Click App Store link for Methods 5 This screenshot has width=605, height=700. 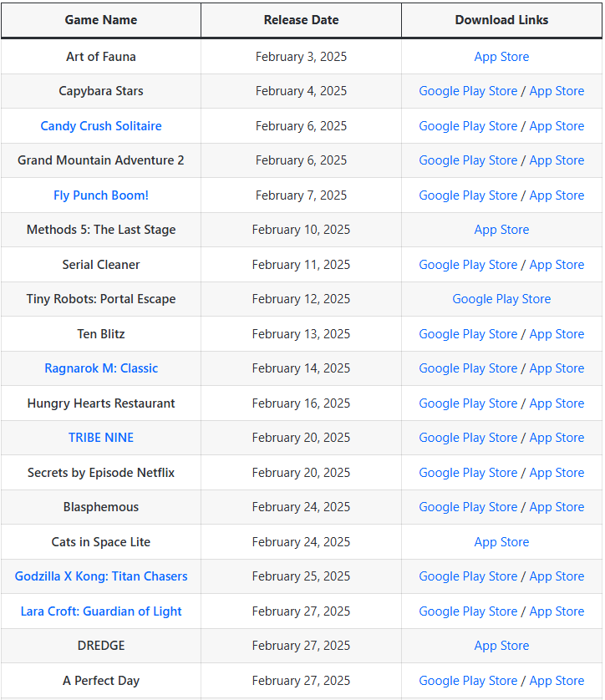[x=501, y=230]
